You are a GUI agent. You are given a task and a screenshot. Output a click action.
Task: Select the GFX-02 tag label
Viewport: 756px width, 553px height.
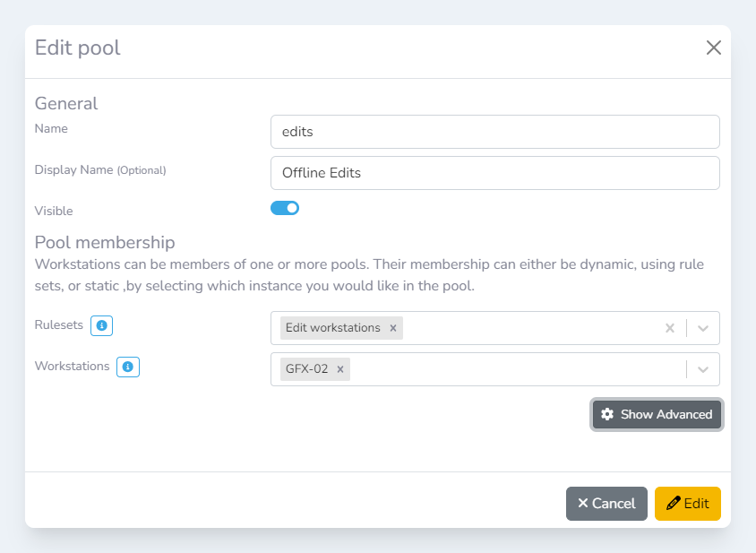306,369
